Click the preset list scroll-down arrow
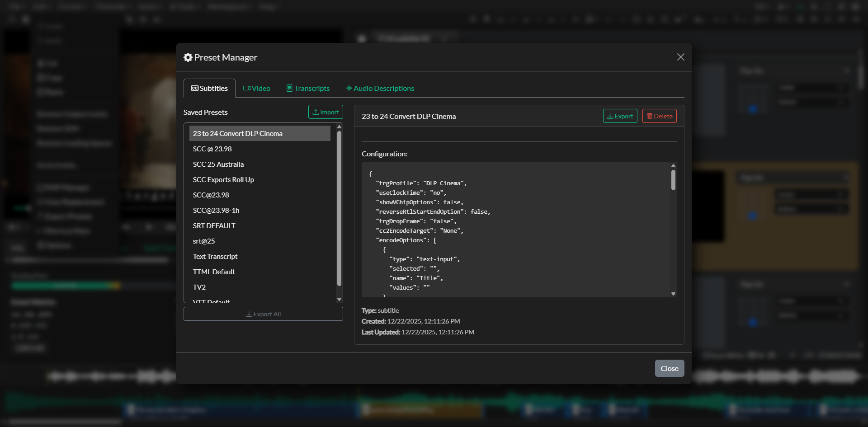The image size is (868, 427). 339,299
